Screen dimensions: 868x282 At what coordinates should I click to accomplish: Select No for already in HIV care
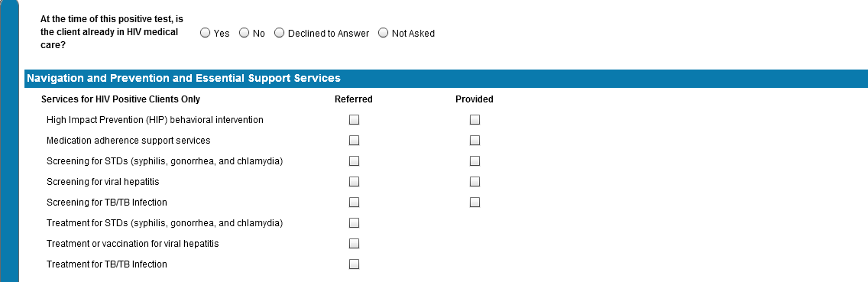tap(245, 33)
